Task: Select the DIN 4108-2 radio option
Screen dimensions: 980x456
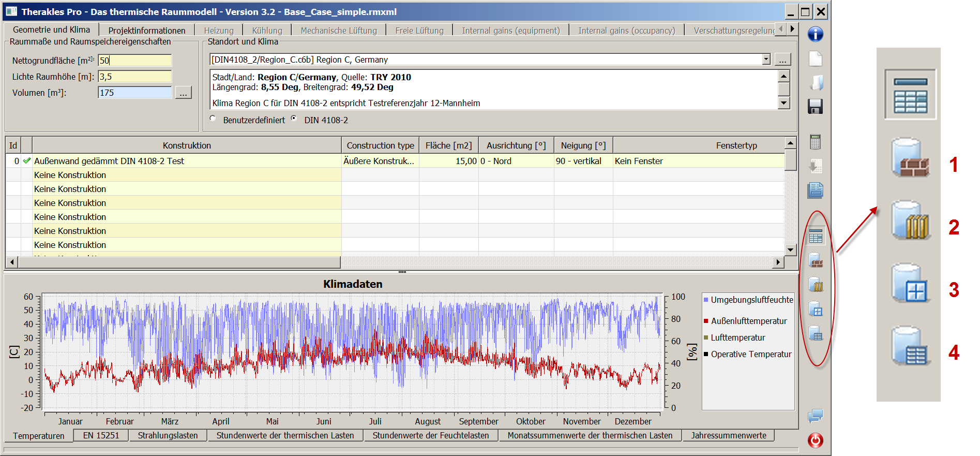Action: pyautogui.click(x=294, y=119)
